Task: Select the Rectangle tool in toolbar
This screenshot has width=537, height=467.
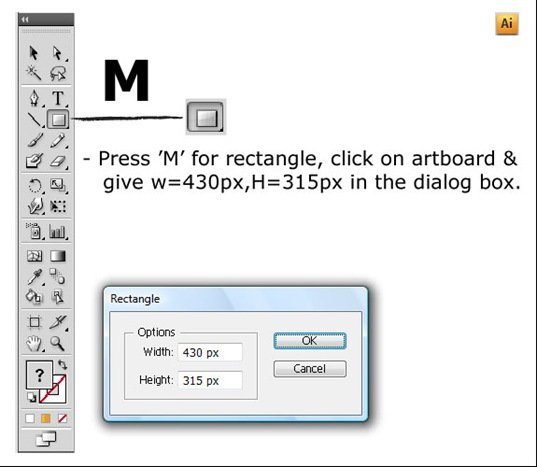Action: 58,119
